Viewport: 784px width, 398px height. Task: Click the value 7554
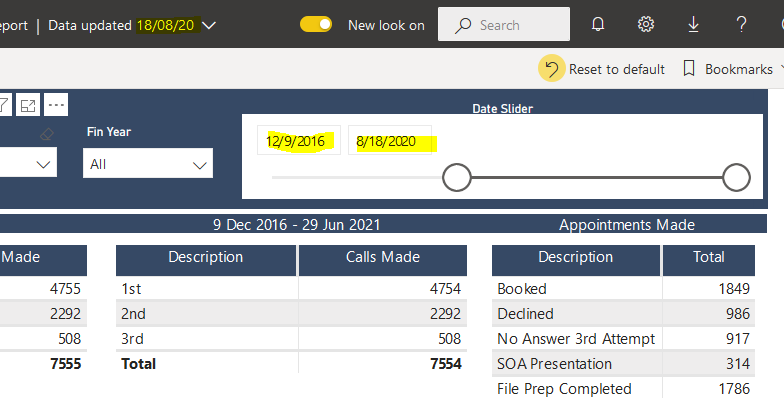coord(446,364)
